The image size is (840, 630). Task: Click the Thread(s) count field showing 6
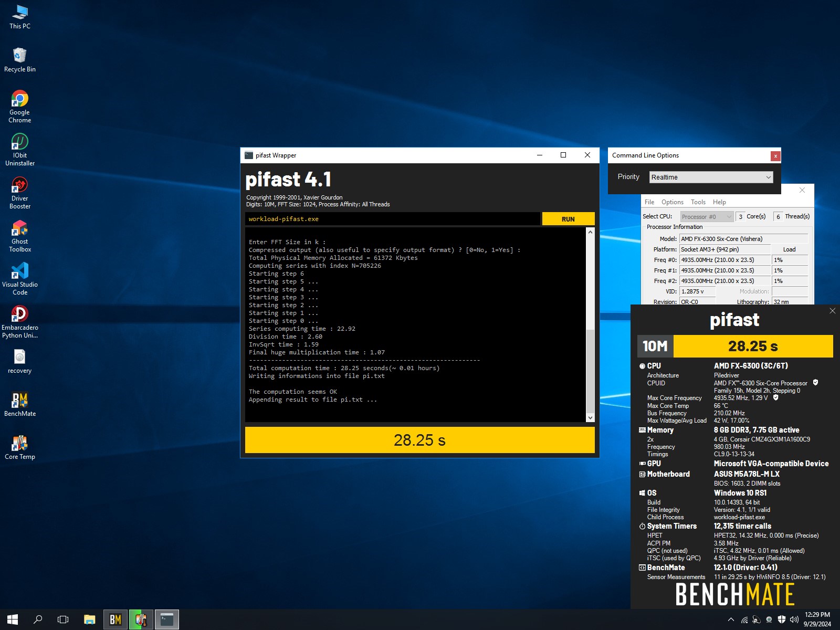(778, 217)
